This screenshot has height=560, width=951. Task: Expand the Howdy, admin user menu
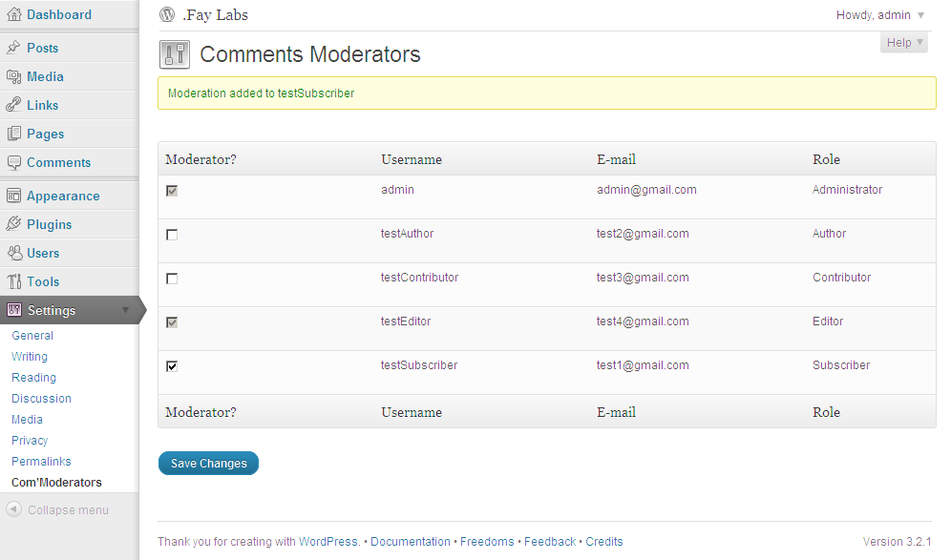[879, 15]
